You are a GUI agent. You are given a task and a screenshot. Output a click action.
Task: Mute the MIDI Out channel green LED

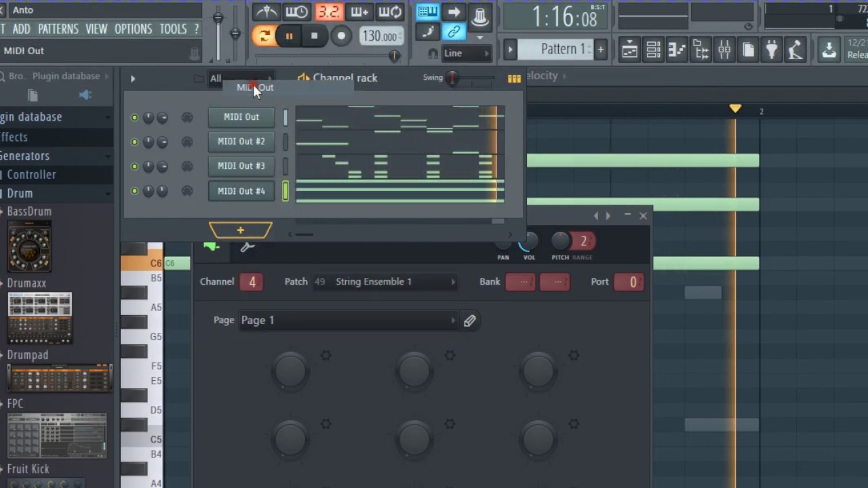(134, 117)
